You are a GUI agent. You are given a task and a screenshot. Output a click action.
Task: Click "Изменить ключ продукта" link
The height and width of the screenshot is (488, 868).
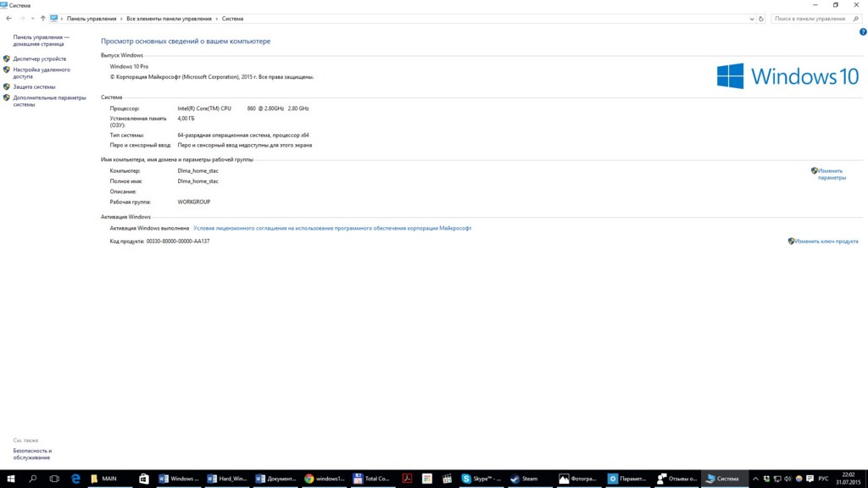coord(826,241)
